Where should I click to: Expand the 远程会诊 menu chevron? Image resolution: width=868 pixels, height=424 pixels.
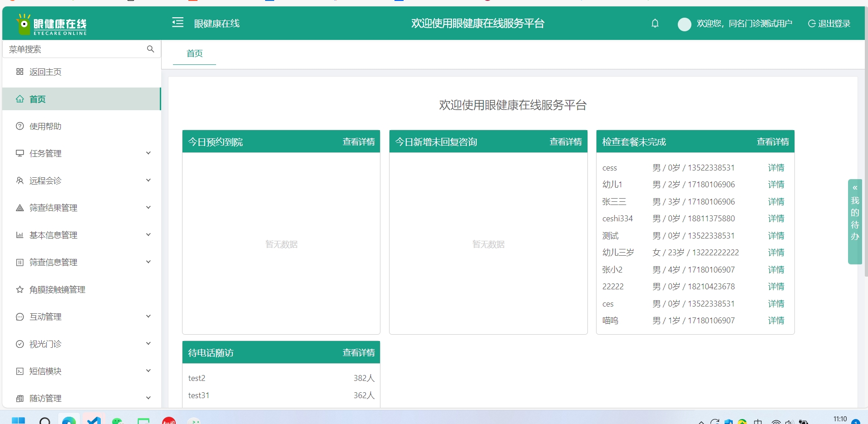(148, 180)
